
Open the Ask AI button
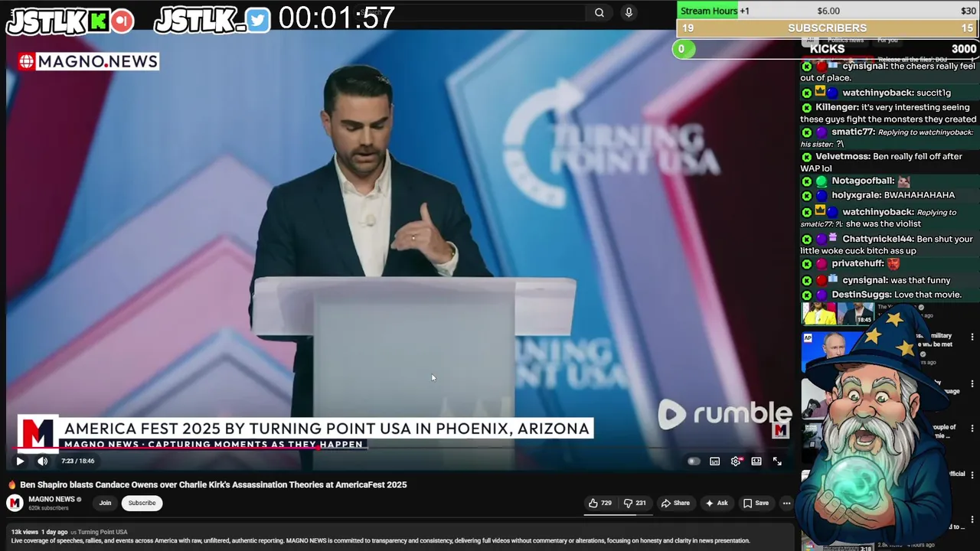coord(717,503)
